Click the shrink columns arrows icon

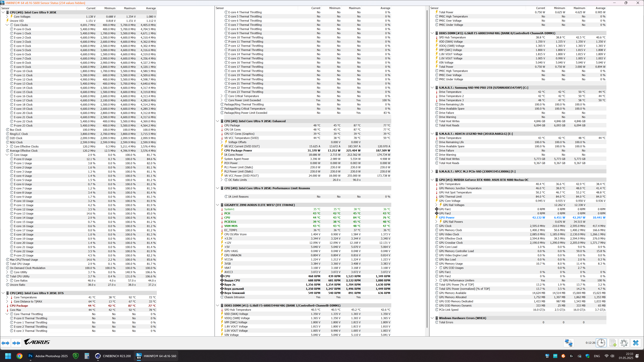[16, 343]
